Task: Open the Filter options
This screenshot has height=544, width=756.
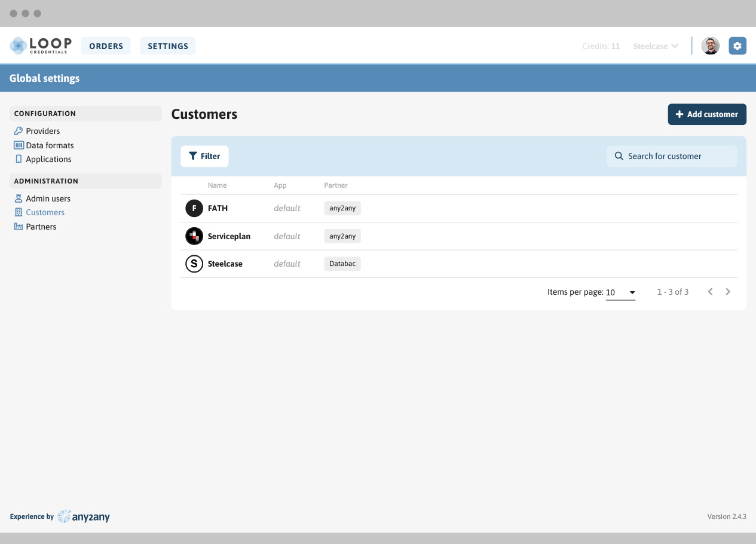Action: point(204,156)
